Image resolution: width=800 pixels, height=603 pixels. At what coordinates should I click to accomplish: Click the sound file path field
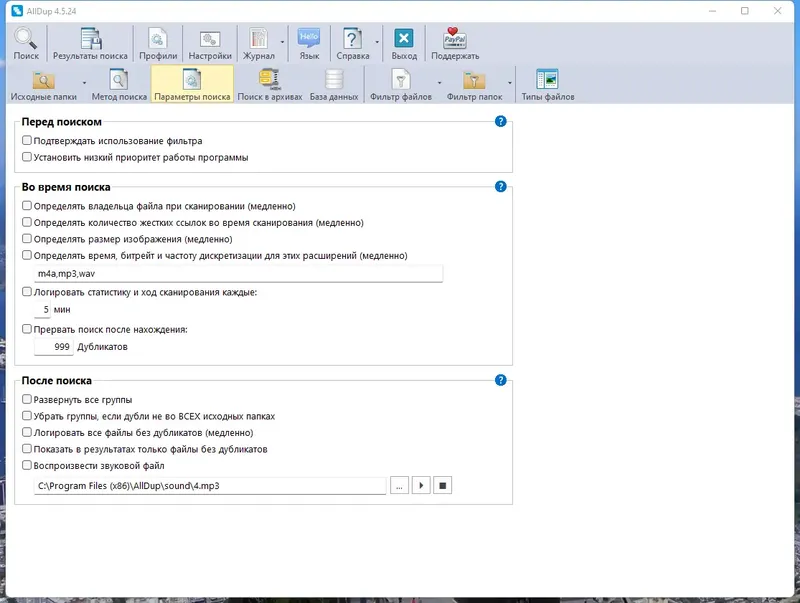[210, 486]
